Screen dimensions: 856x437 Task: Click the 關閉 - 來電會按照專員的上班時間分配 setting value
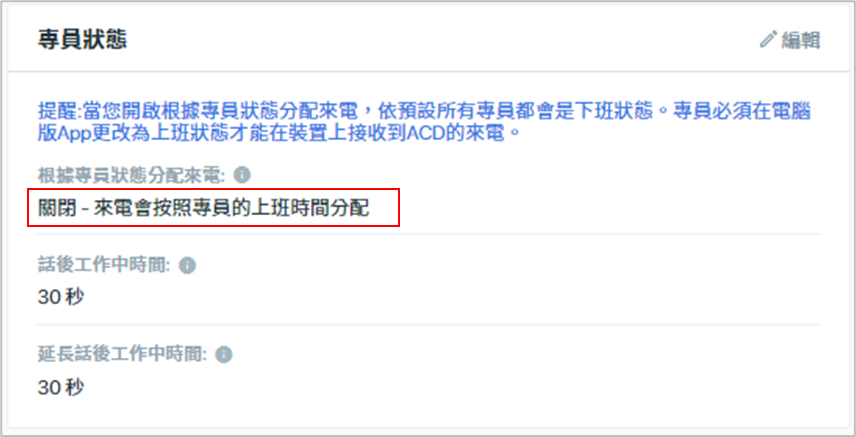pos(204,208)
